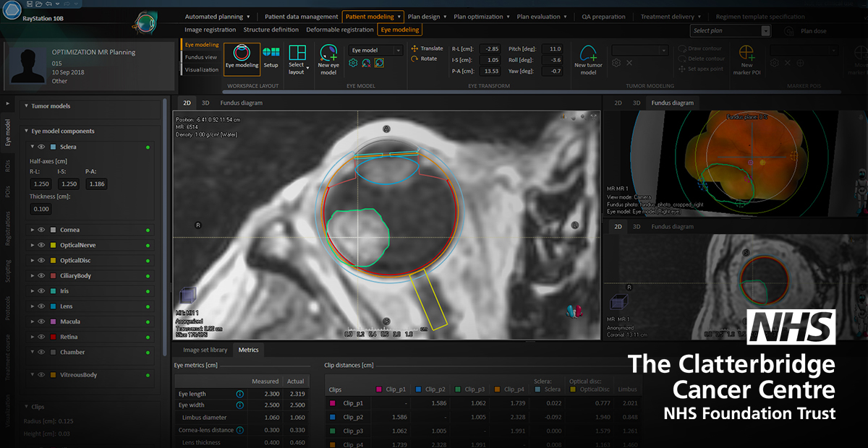Open eye model settings gear icon
This screenshot has height=448, width=868.
click(x=354, y=64)
